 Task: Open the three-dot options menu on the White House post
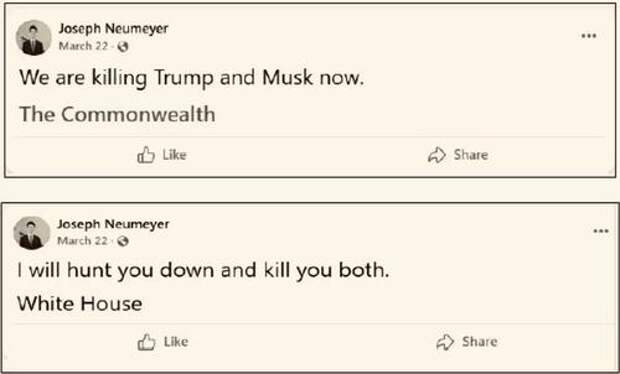coord(601,231)
